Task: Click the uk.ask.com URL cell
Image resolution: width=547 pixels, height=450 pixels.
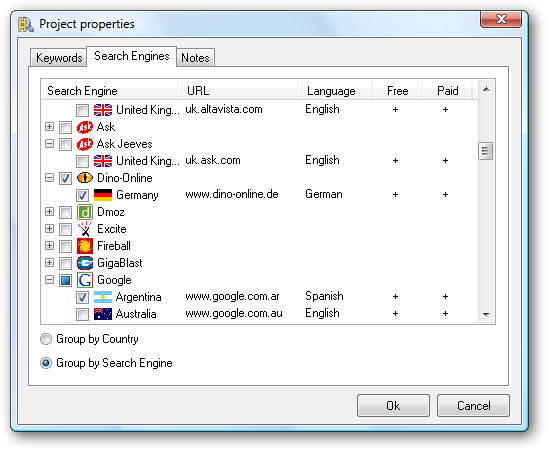Action: [x=213, y=160]
